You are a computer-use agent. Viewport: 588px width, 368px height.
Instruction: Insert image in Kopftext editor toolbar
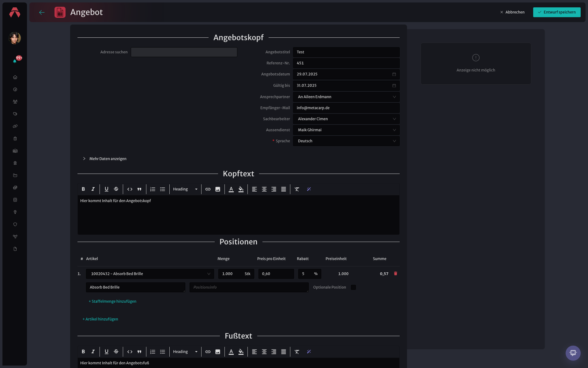click(218, 189)
